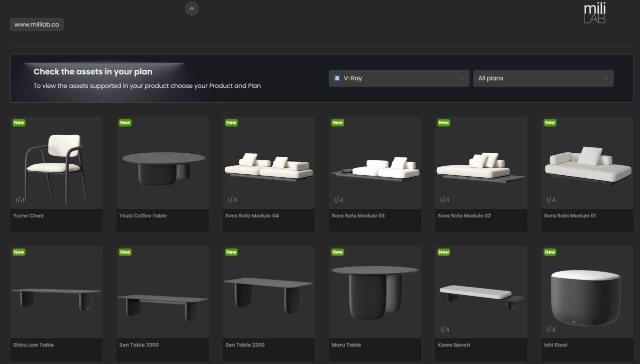Select the Sen Table 2200 image
The image size is (640, 364).
[x=269, y=292]
